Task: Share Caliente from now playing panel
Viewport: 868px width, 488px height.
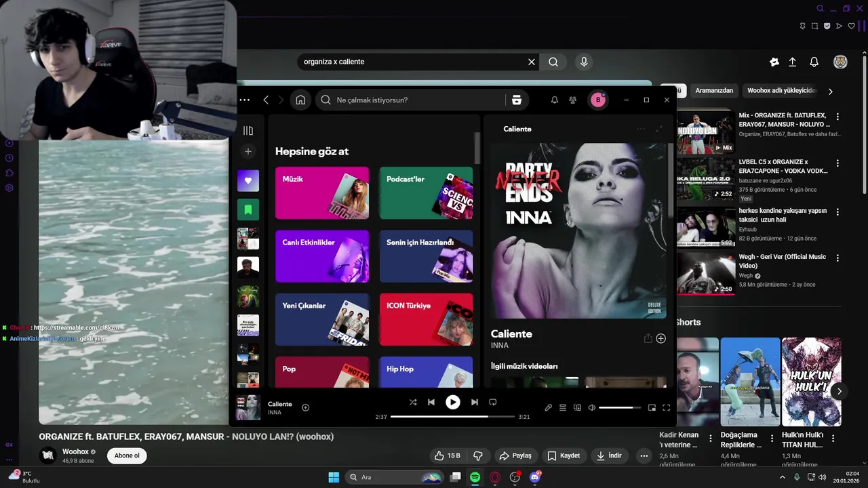Action: click(648, 338)
